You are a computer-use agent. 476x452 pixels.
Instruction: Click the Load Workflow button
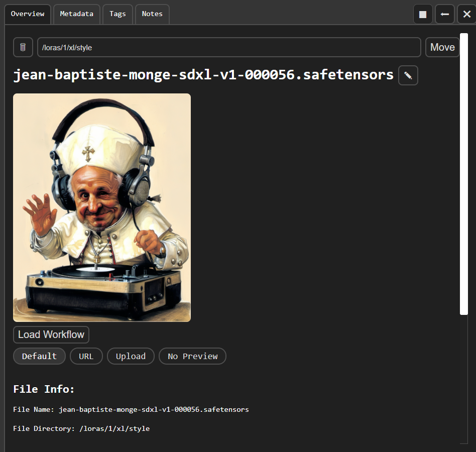(51, 334)
